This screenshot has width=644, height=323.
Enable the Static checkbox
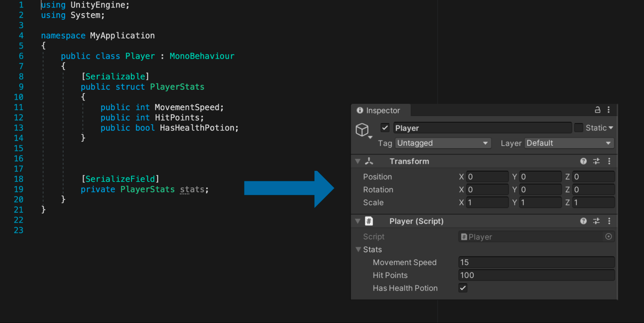[x=579, y=128]
